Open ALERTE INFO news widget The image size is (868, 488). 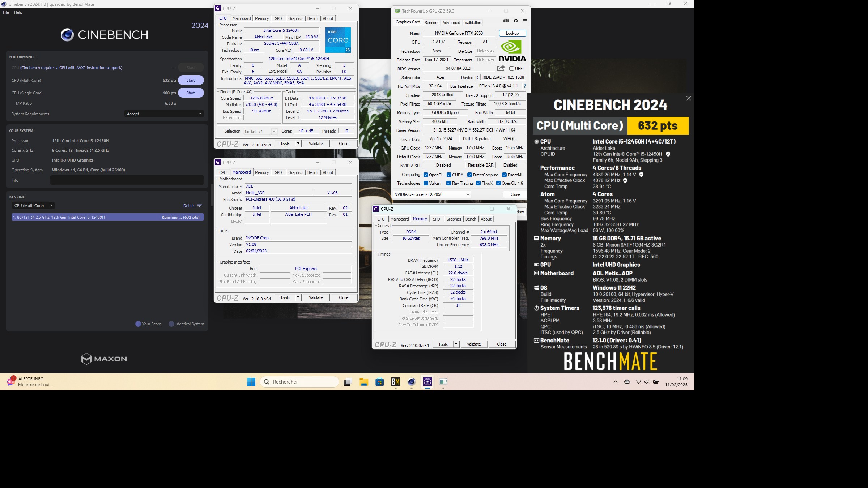(30, 382)
